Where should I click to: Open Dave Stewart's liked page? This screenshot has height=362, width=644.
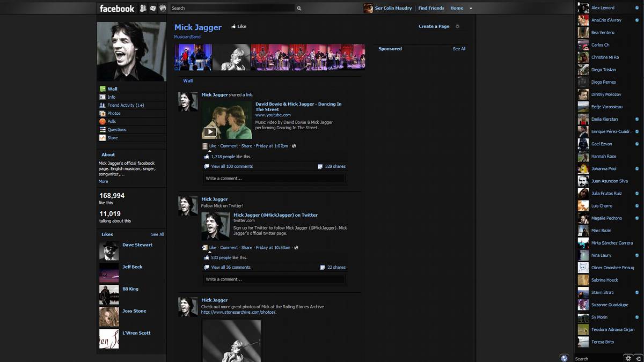[138, 245]
